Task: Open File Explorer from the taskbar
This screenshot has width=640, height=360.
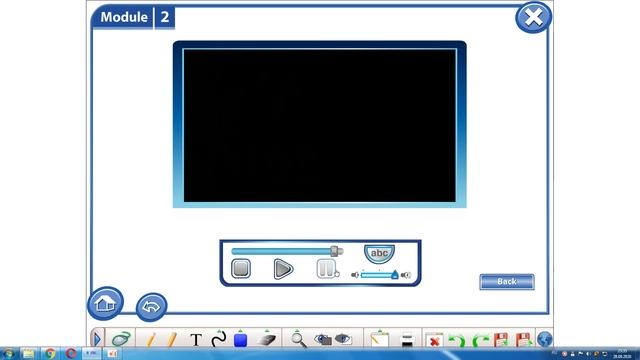Action: (x=29, y=353)
